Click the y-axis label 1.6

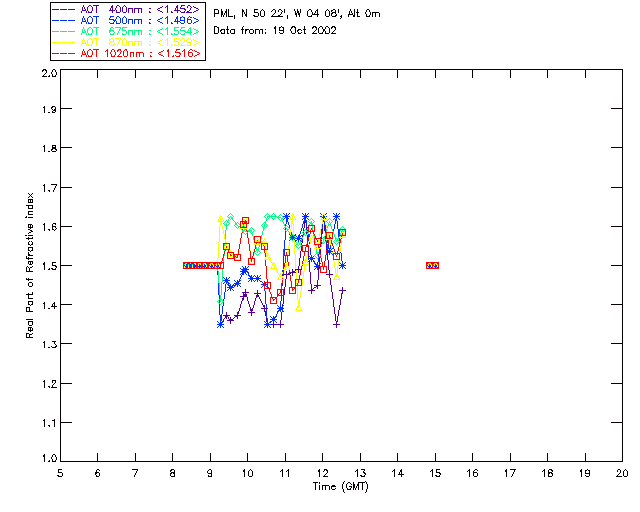pos(49,227)
